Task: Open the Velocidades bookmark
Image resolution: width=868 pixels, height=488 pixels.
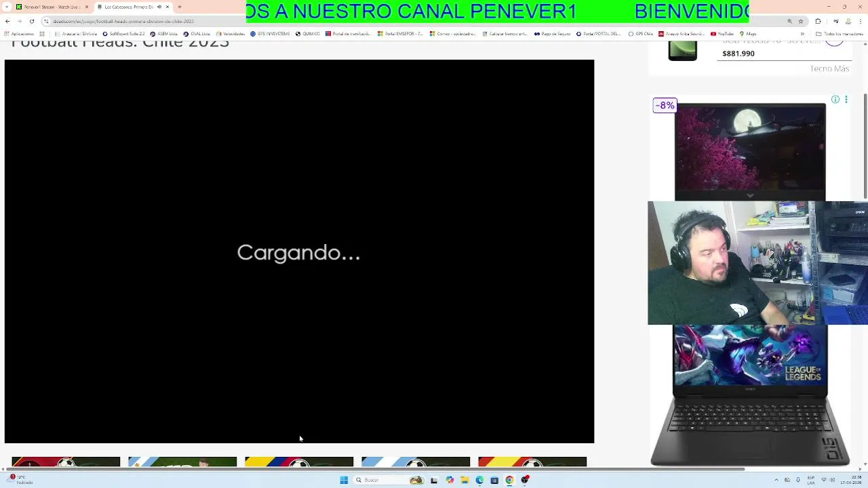Action: pos(230,34)
